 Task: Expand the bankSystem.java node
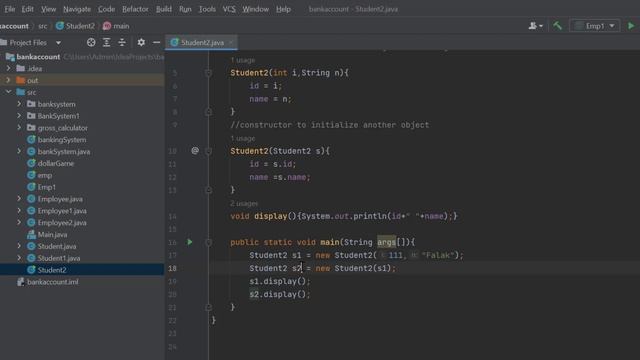tap(19, 151)
